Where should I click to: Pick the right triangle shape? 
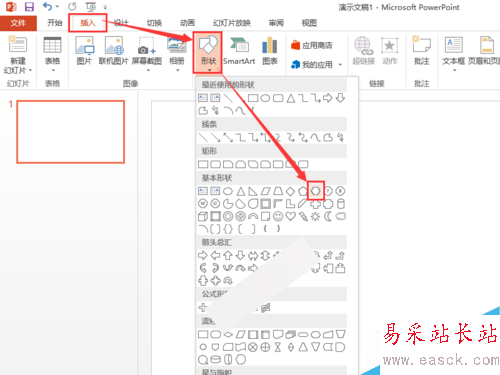pos(253,191)
